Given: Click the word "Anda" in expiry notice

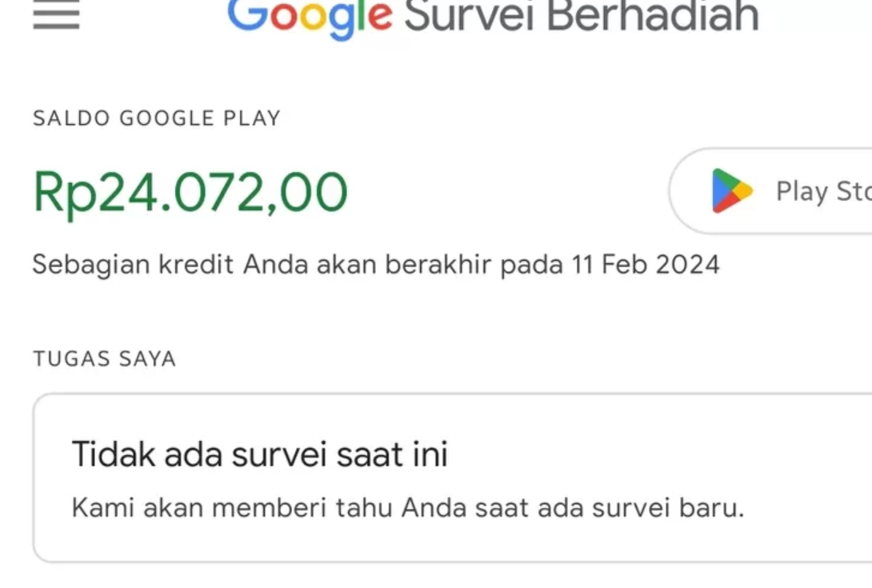Looking at the screenshot, I should [276, 264].
